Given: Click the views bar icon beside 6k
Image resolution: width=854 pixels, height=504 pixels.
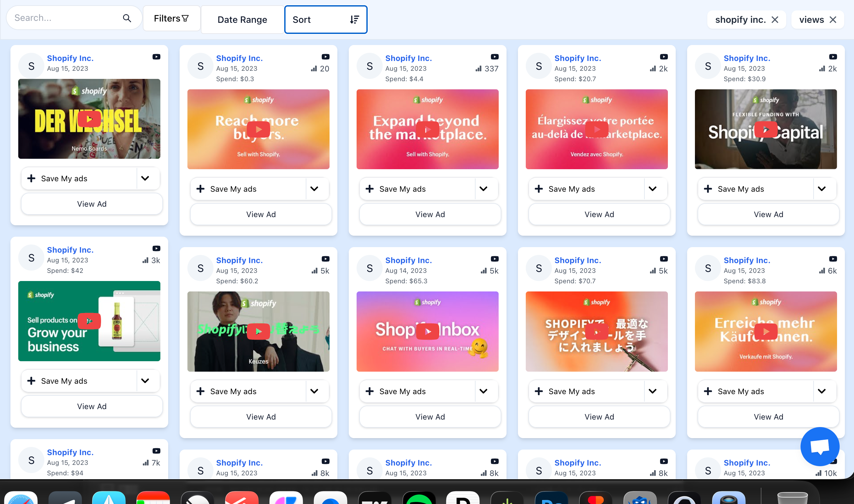Looking at the screenshot, I should [x=822, y=271].
